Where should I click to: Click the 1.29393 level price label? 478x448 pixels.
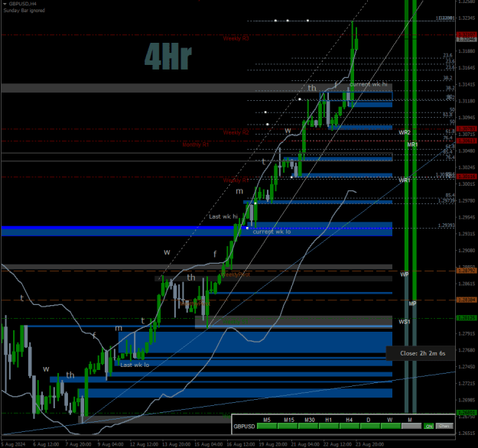[x=447, y=226]
